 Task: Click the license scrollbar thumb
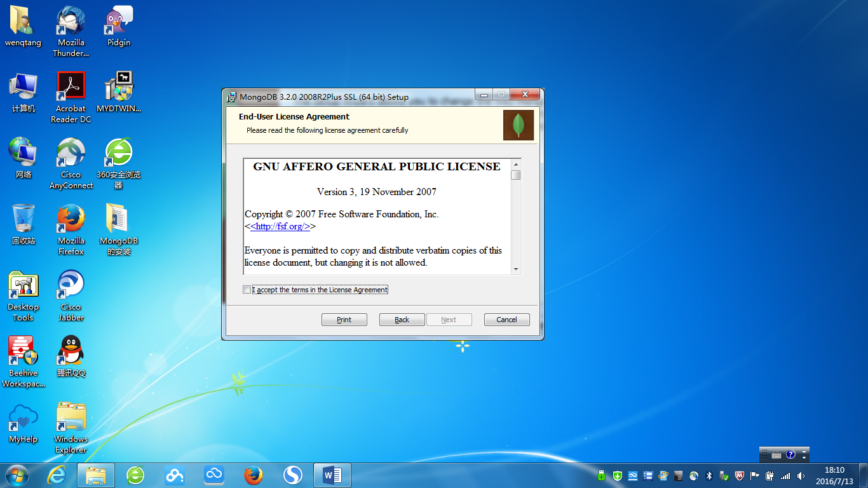(x=516, y=175)
